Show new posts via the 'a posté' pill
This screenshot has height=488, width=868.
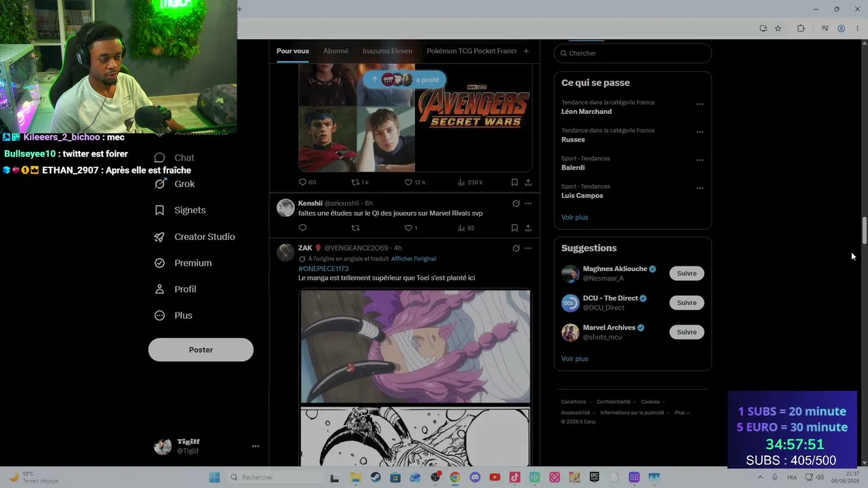(405, 79)
